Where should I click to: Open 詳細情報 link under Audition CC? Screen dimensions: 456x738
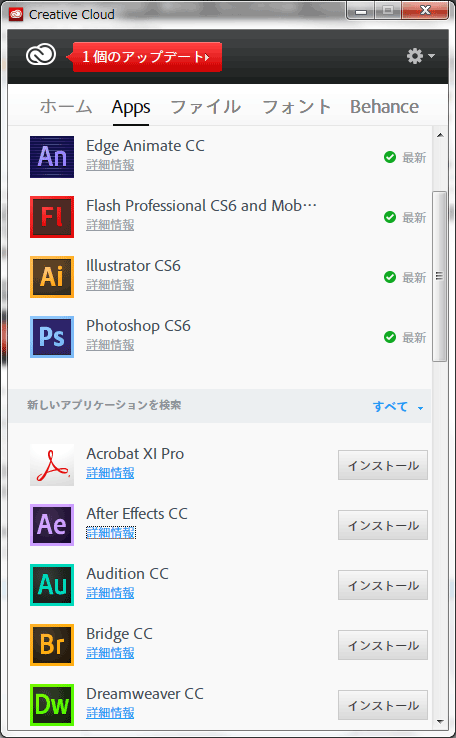(110, 593)
